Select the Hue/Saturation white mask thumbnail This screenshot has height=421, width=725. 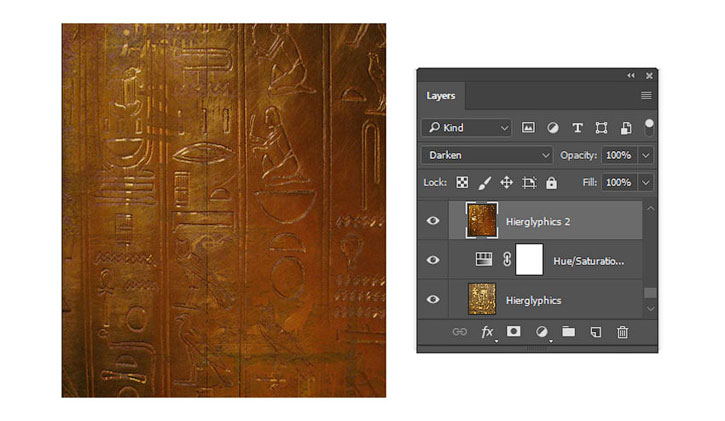pyautogui.click(x=529, y=260)
